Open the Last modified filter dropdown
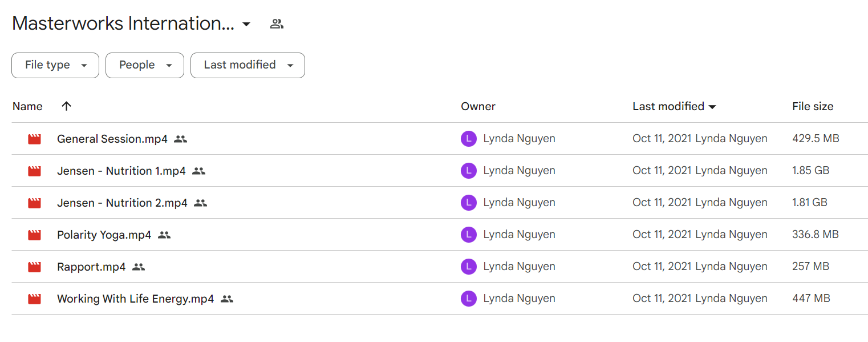 [248, 65]
